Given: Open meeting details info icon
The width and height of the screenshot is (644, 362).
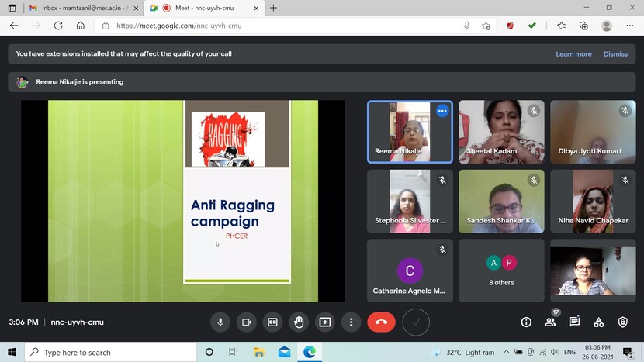Looking at the screenshot, I should 526,322.
